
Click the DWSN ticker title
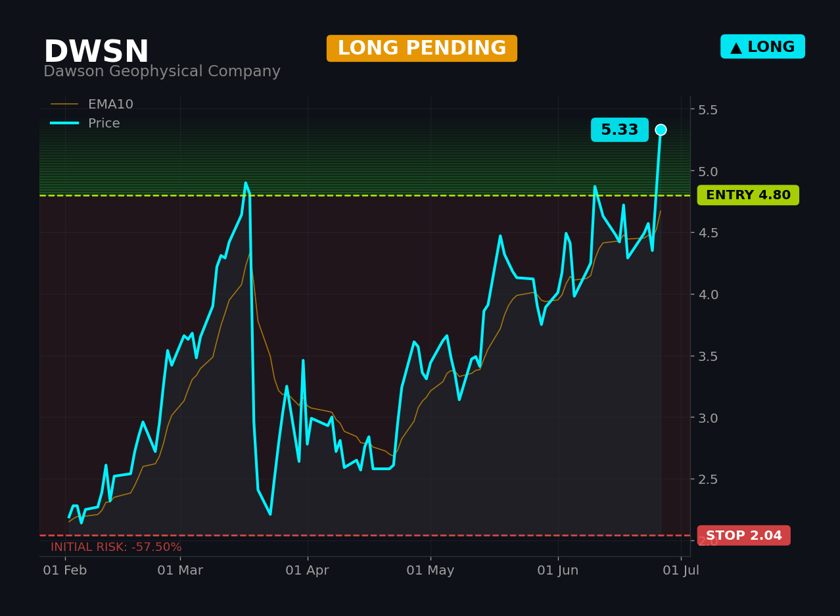[96, 53]
